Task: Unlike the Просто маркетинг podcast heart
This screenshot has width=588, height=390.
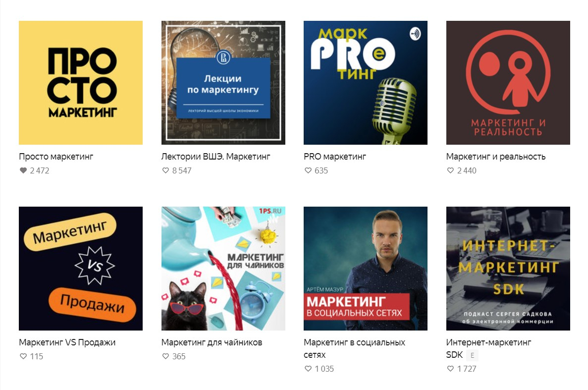Action: 23,170
